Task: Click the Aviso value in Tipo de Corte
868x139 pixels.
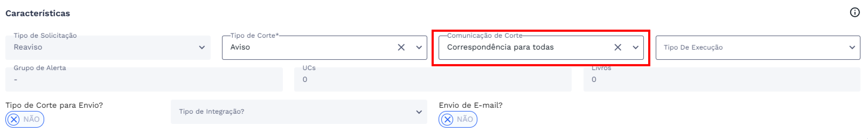Action: click(x=240, y=47)
